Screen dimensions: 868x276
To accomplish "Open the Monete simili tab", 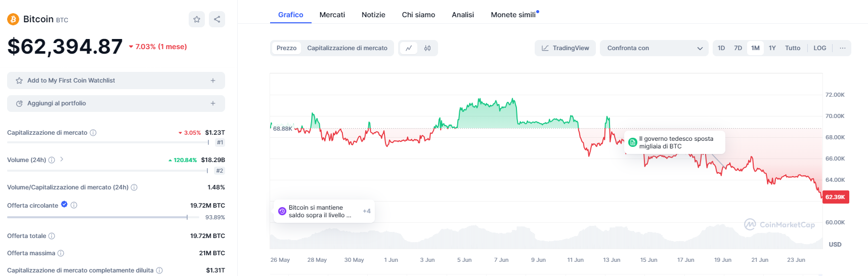I will coord(513,15).
